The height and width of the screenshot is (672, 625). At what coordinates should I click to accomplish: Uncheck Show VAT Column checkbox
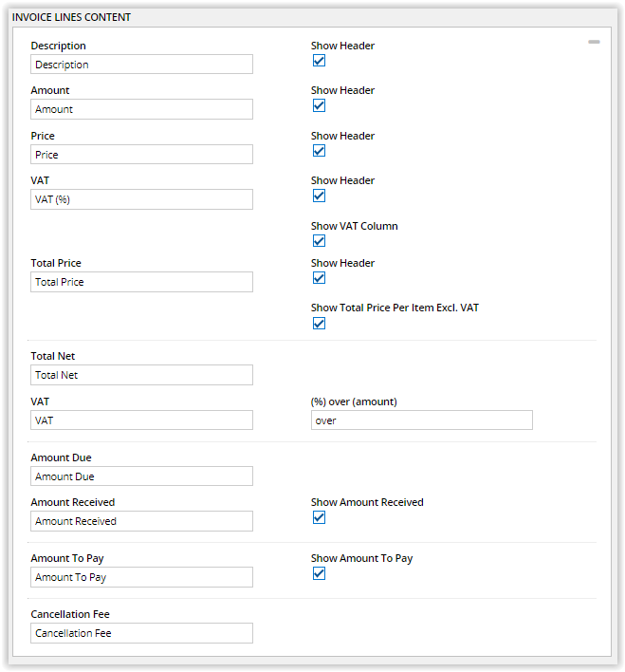(319, 241)
